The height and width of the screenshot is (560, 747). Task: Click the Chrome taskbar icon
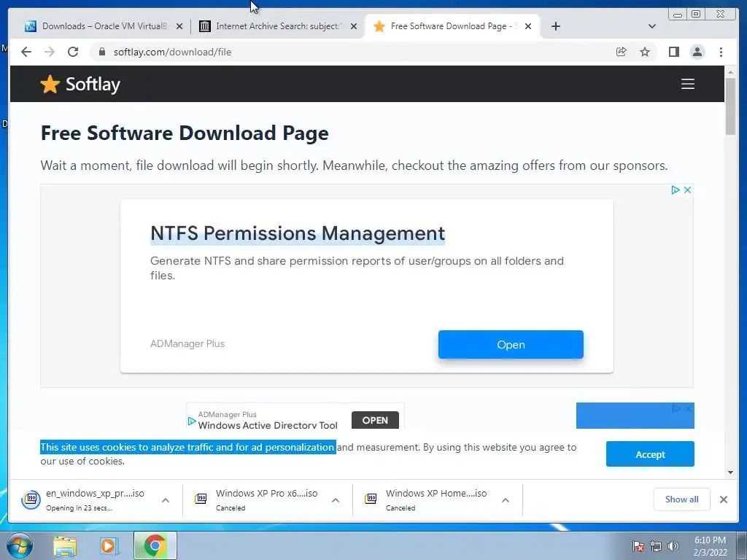coord(155,545)
